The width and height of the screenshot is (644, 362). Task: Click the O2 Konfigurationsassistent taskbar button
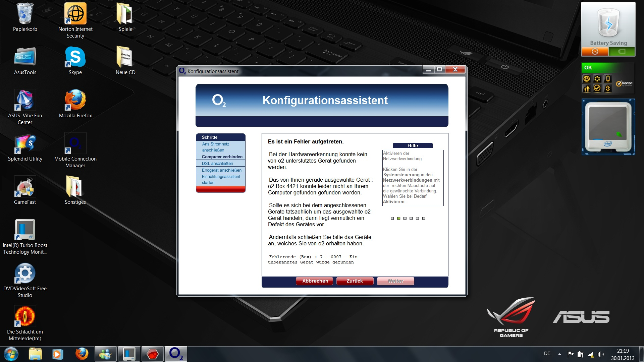(176, 354)
